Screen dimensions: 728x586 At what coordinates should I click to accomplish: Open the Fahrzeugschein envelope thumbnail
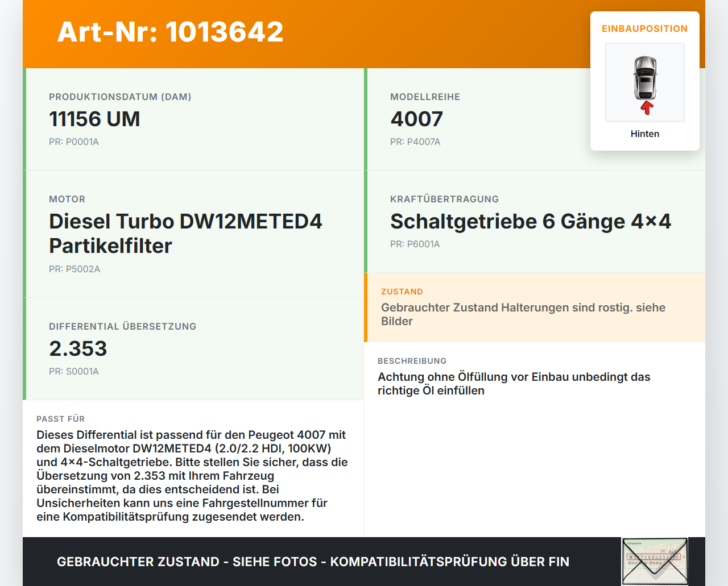click(x=654, y=561)
